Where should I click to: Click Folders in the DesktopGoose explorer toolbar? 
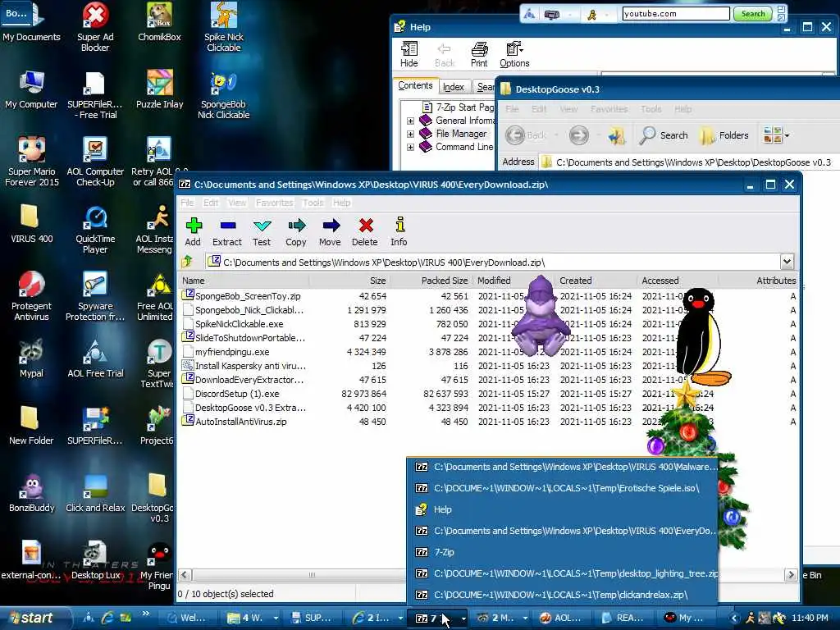point(724,135)
